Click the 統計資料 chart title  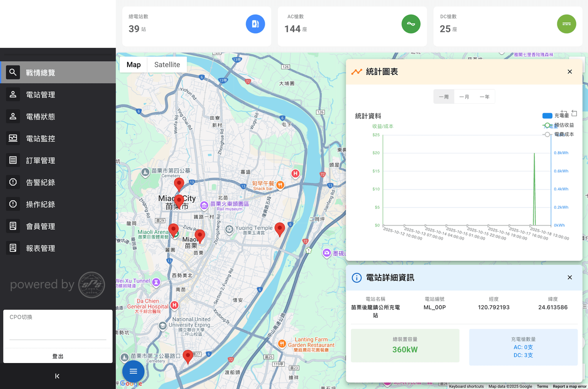click(x=368, y=116)
